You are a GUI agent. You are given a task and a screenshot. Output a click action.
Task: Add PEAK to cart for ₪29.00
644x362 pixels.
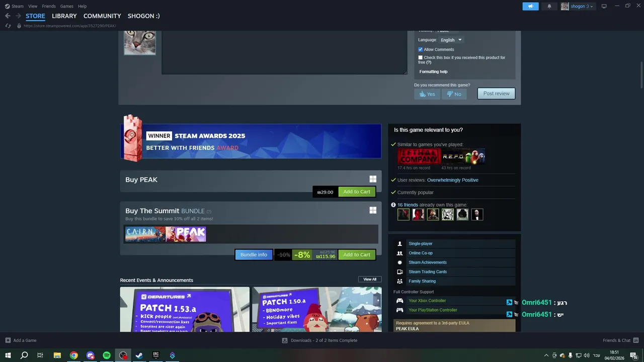357,192
